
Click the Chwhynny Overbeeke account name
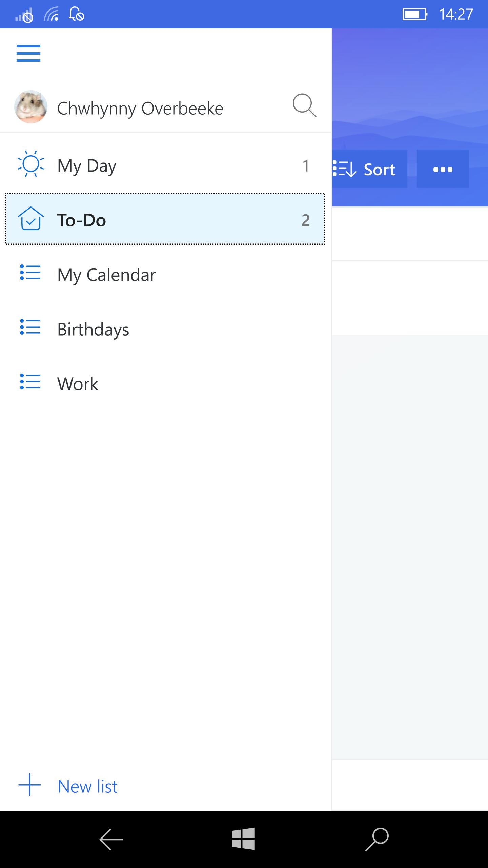click(x=140, y=108)
